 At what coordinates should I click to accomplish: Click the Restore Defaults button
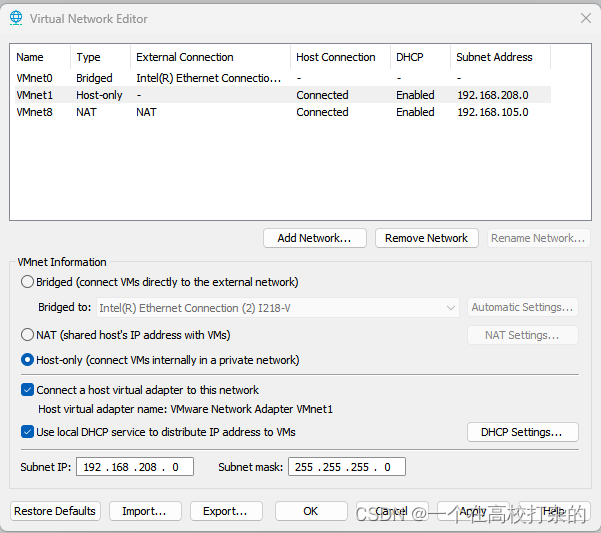(55, 511)
